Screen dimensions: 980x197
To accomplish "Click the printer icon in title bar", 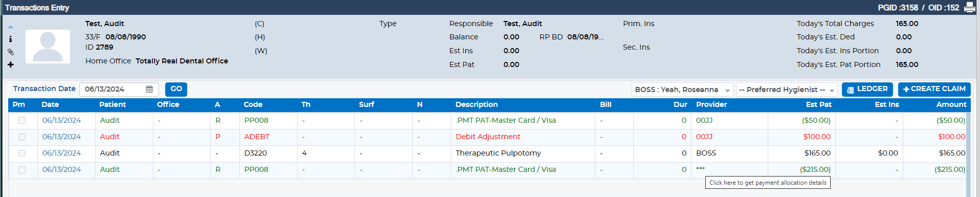I will [x=969, y=7].
